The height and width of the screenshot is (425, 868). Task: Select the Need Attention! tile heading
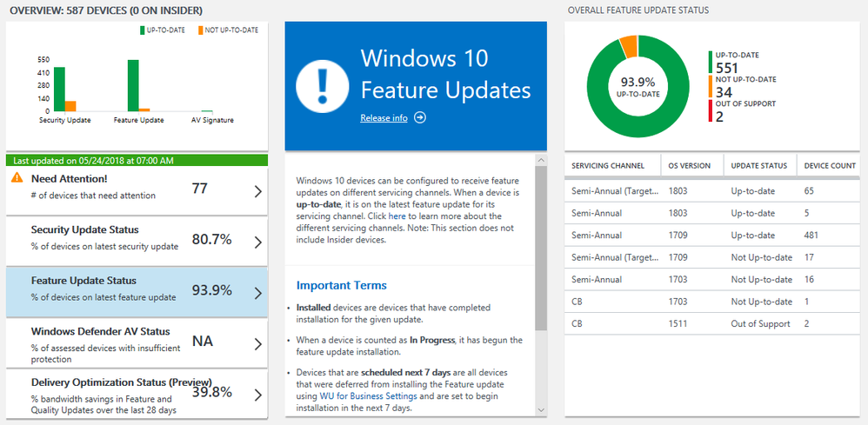pos(70,179)
